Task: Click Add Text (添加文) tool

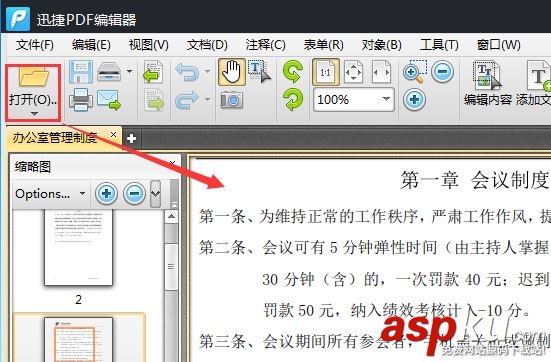Action: [533, 83]
